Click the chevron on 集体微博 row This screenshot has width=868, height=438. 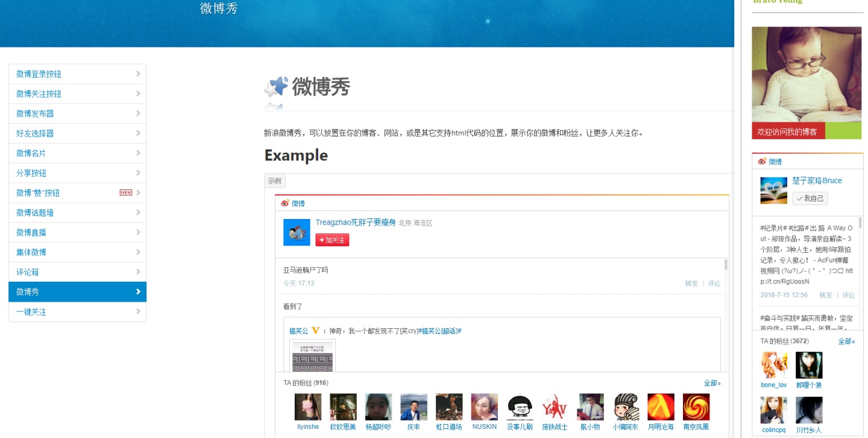138,252
